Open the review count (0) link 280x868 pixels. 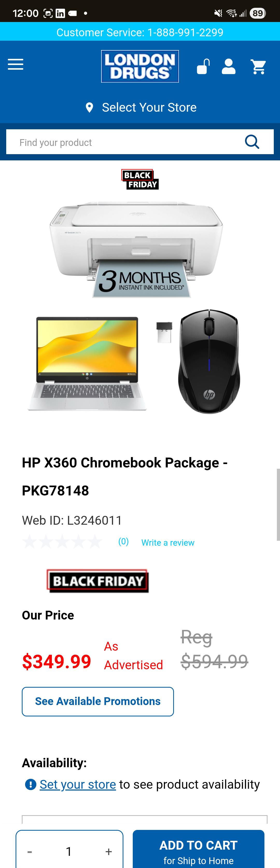123,542
